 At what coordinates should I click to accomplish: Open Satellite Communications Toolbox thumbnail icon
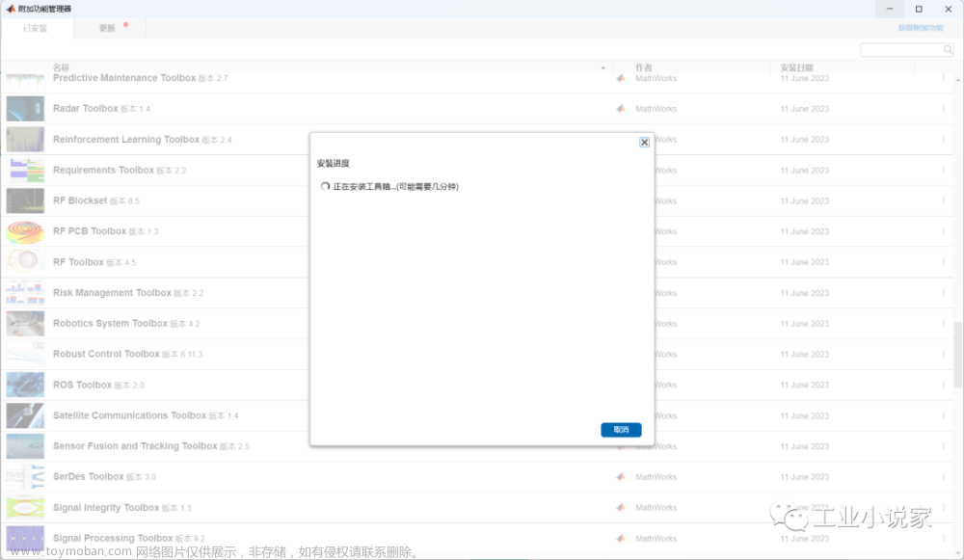coord(25,416)
